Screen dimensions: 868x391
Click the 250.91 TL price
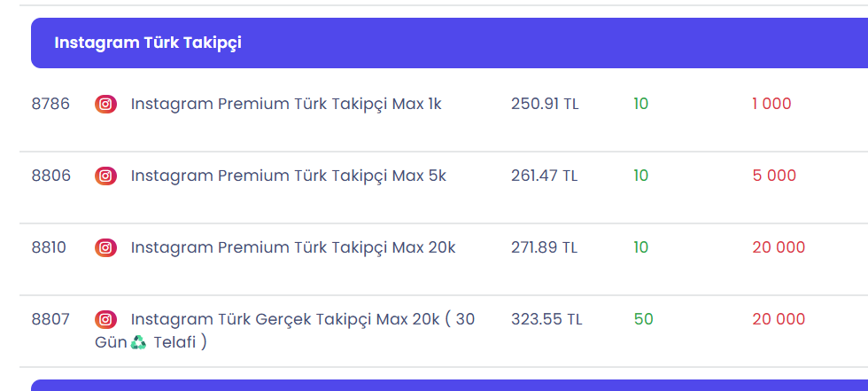[x=545, y=104]
